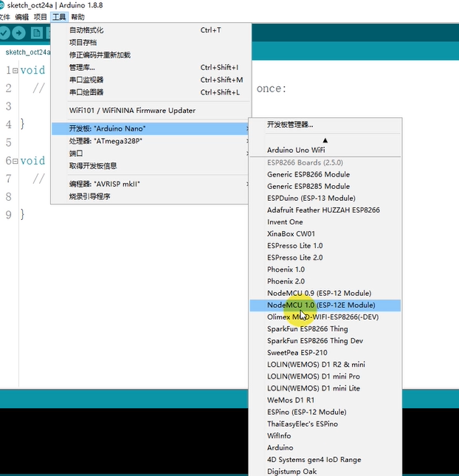Screen dimensions: 459x476
Task: Select WeMos D1 R1 board
Action: (x=325, y=400)
